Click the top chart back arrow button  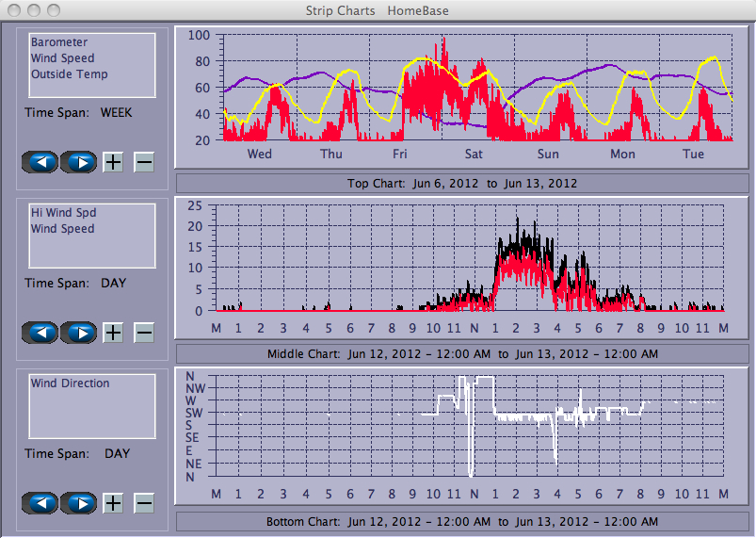click(x=40, y=162)
